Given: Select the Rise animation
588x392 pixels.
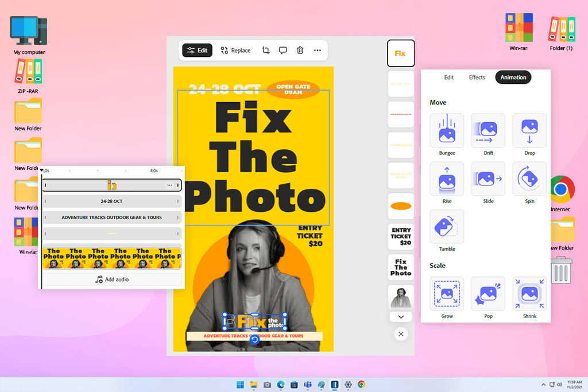Looking at the screenshot, I should [447, 178].
